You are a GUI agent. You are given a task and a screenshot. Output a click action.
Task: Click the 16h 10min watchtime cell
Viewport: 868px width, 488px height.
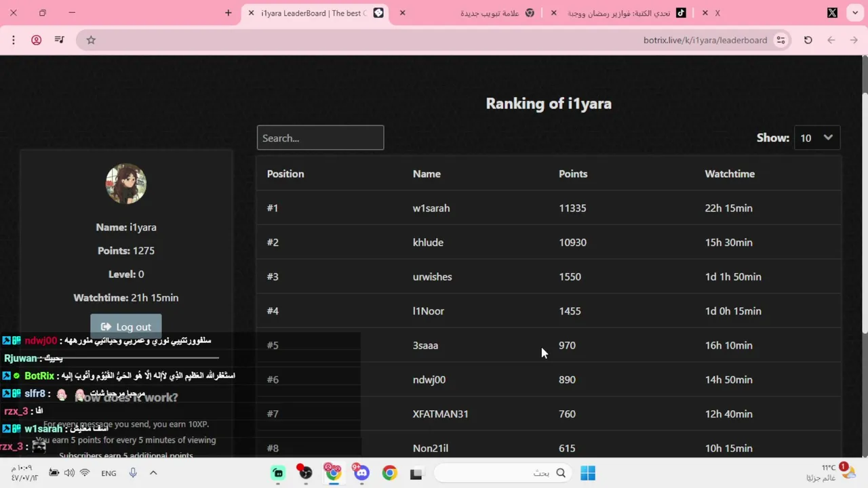click(x=728, y=345)
